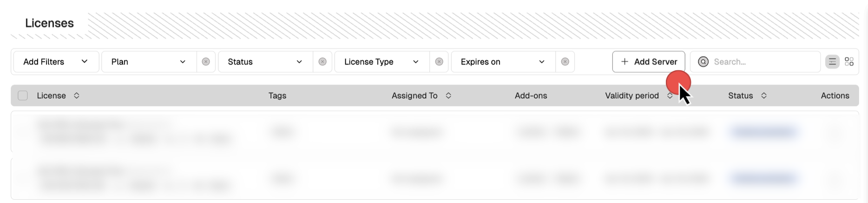This screenshot has height=203, width=868.
Task: Clear the License Type filter x icon
Action: (439, 62)
